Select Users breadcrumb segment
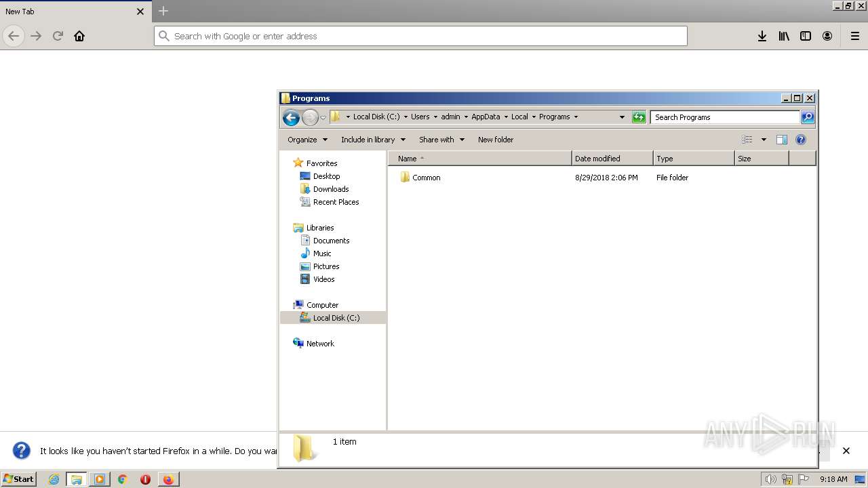Screen dimensions: 868x488 click(x=420, y=117)
